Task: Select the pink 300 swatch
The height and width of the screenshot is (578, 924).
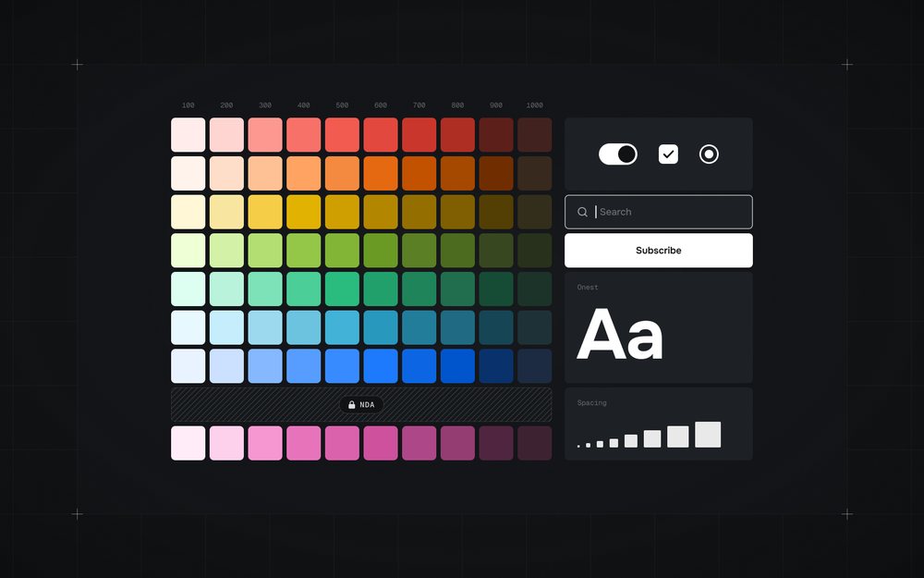Action: pos(265,443)
